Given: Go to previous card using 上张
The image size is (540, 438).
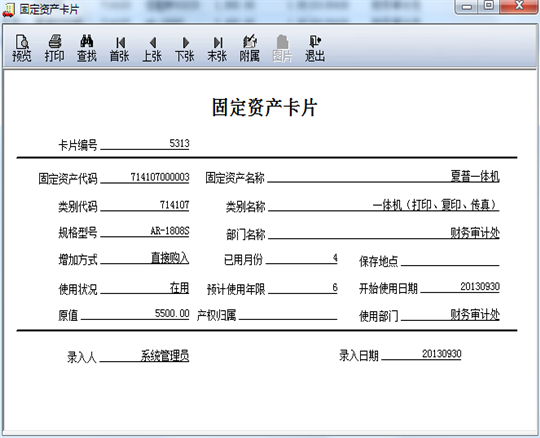Looking at the screenshot, I should [x=152, y=48].
